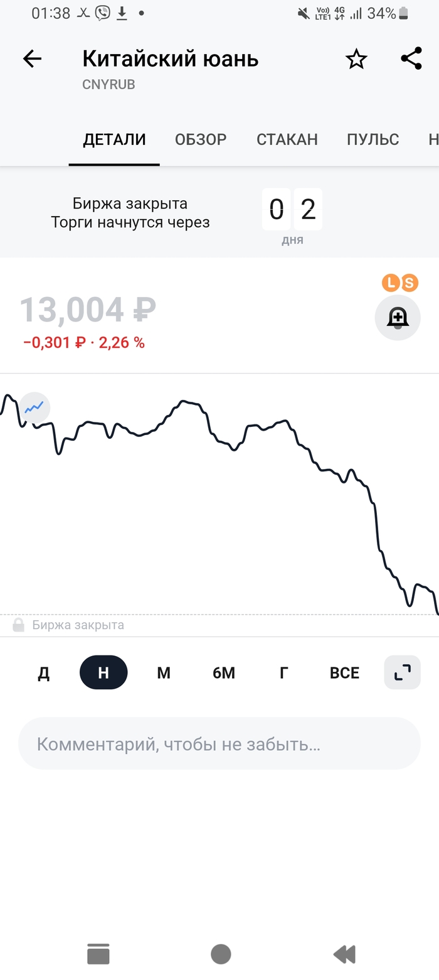Select the Д daily period

43,672
